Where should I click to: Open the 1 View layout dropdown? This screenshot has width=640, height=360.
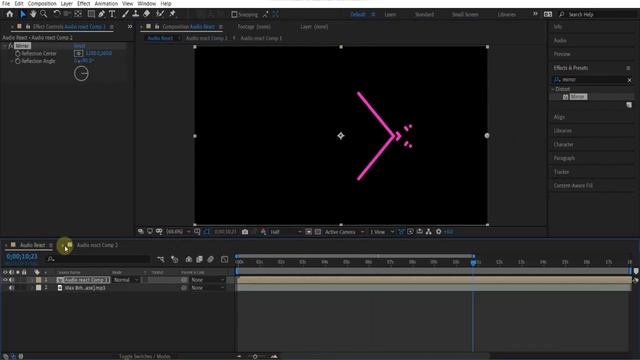382,232
